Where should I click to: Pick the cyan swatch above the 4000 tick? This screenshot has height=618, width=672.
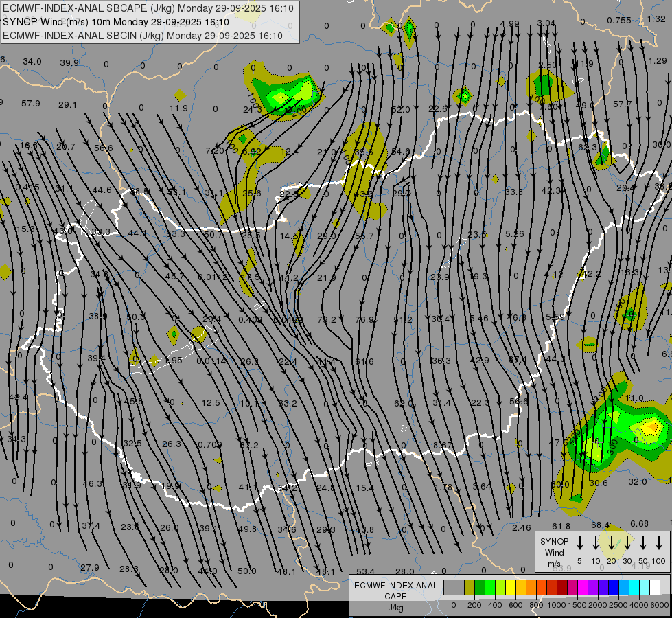(634, 588)
